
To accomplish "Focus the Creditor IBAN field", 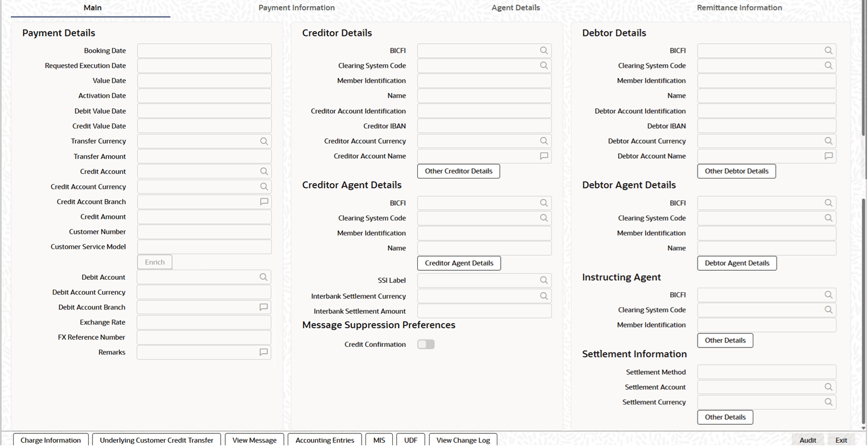I will point(484,126).
